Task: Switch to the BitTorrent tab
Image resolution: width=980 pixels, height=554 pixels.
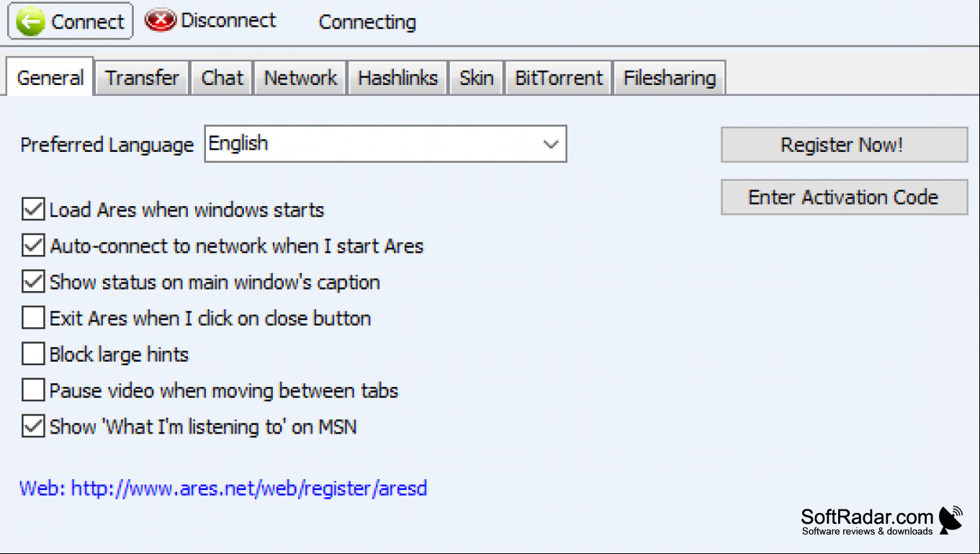Action: coord(559,78)
